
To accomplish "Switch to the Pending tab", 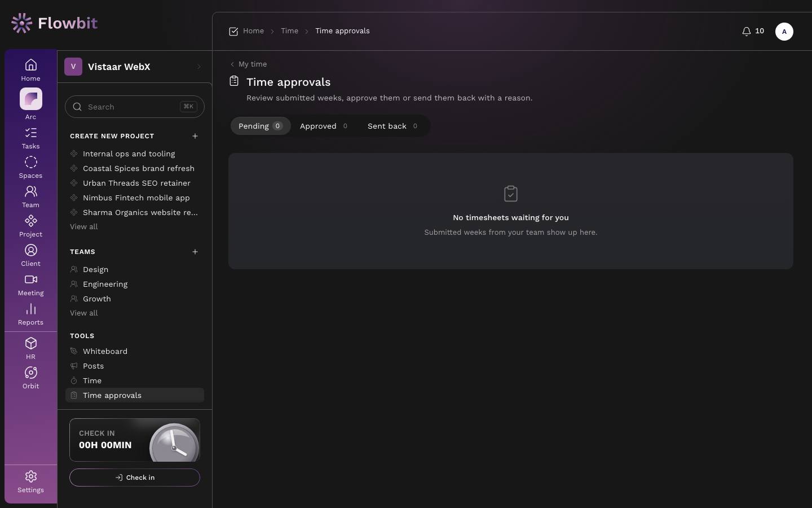I will (x=261, y=126).
